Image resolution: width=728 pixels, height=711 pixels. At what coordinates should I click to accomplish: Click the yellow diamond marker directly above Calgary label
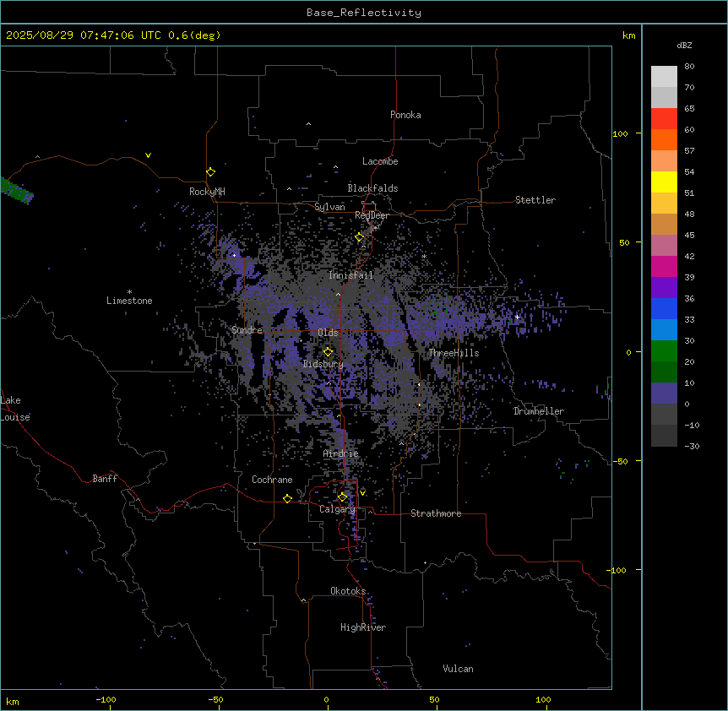tap(342, 497)
